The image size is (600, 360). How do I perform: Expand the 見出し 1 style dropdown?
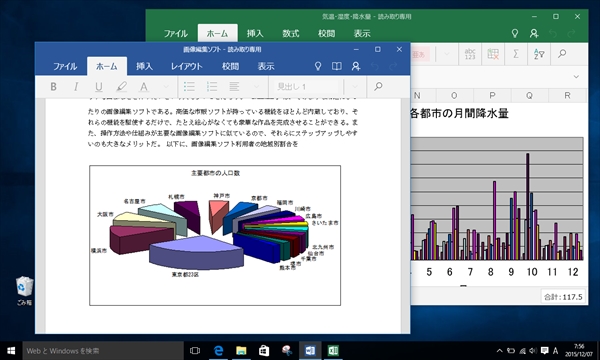point(355,87)
